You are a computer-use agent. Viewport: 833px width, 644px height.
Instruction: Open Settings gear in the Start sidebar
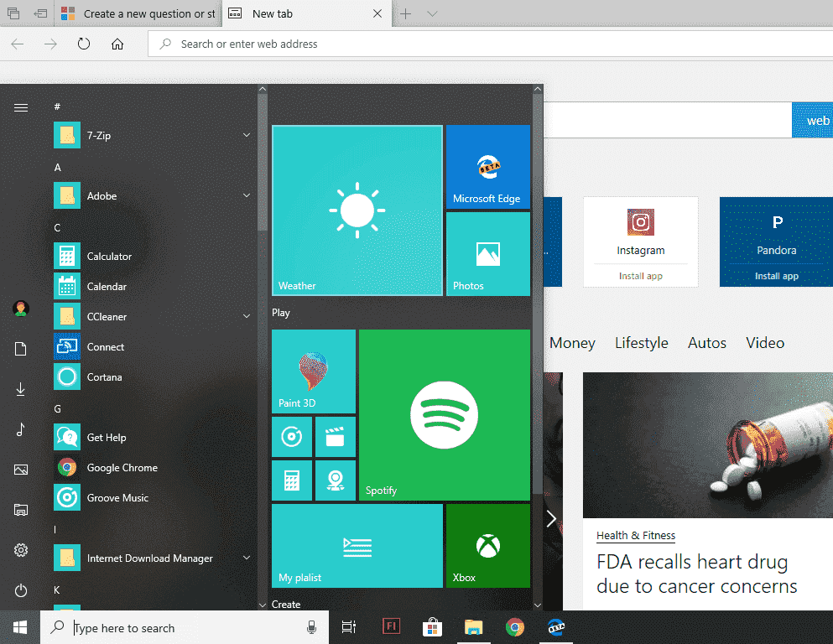[x=21, y=550]
